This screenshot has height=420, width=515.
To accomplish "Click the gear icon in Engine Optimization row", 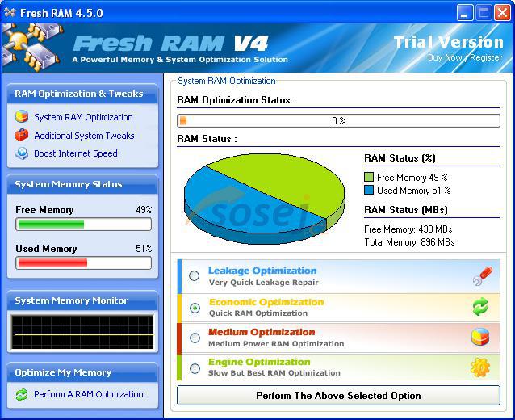I will [479, 367].
